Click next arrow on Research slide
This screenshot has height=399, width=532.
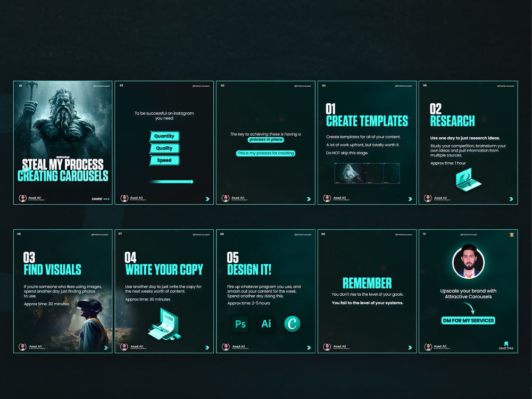point(511,199)
